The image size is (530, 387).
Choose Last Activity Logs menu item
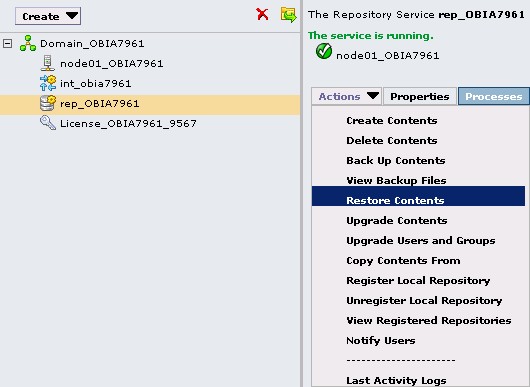pyautogui.click(x=396, y=381)
